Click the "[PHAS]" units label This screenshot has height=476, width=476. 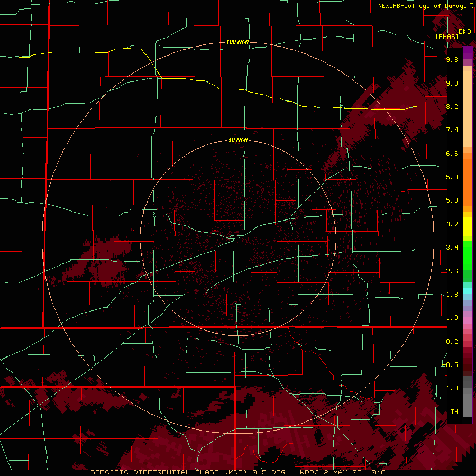click(x=447, y=36)
